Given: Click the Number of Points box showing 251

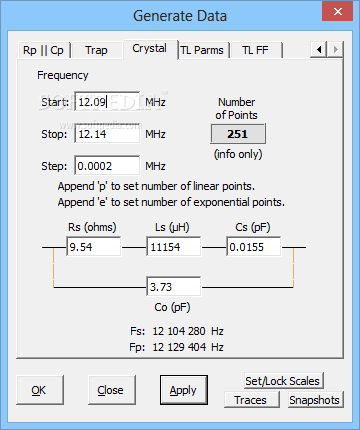Looking at the screenshot, I should click(x=238, y=134).
